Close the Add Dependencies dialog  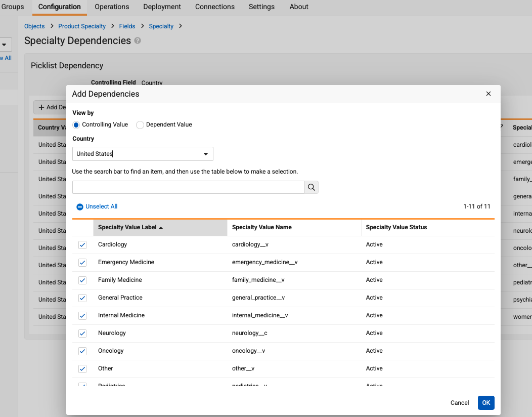[488, 94]
